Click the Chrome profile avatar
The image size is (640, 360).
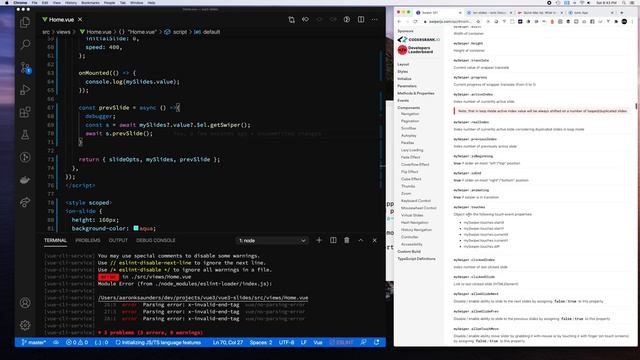point(624,22)
